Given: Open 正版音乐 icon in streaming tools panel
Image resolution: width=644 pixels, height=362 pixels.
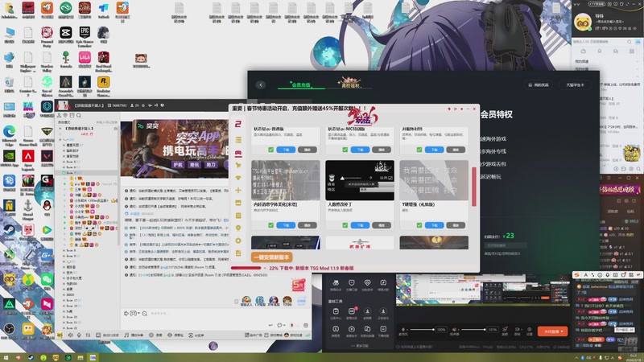Looking at the screenshot, I should pyautogui.click(x=383, y=313).
